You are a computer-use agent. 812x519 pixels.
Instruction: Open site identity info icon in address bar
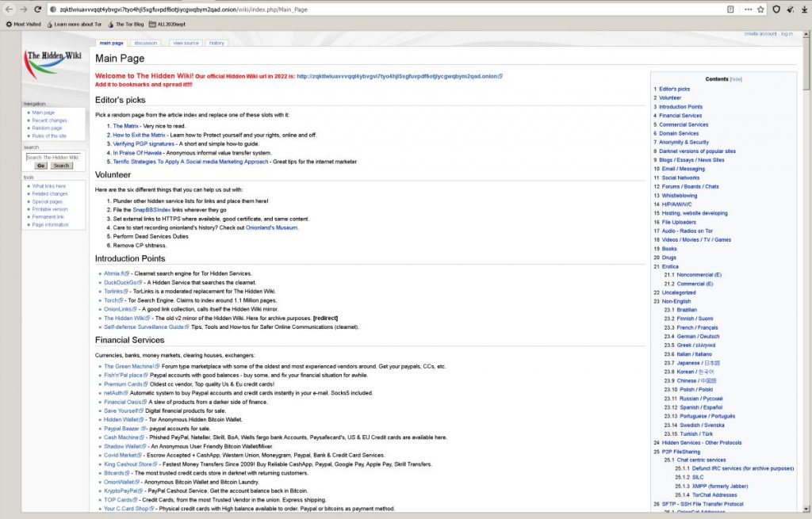(53, 10)
